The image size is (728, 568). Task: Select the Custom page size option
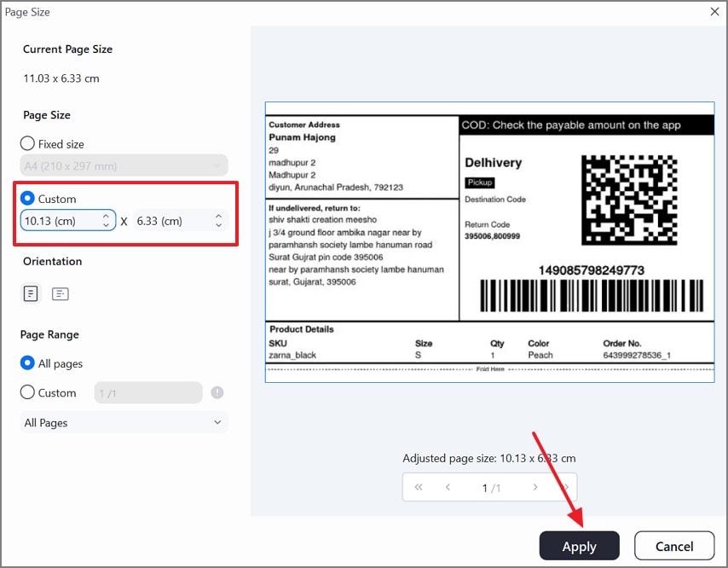26,199
